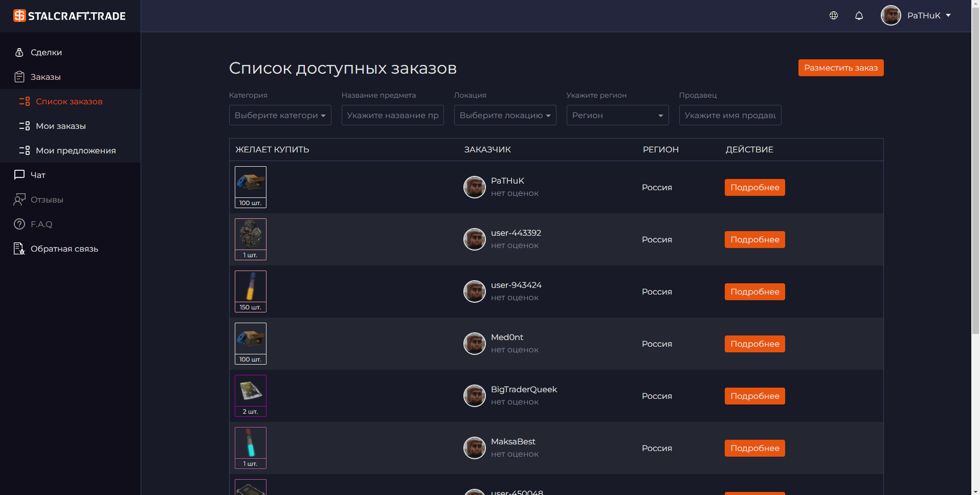Click the Обратная связь document icon
Screen dimensions: 980x495
pyautogui.click(x=19, y=249)
